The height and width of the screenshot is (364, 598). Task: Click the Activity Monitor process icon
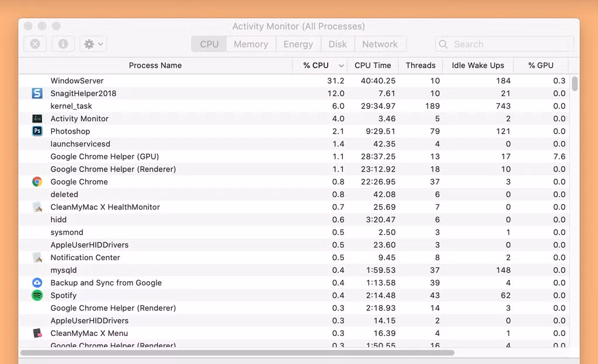click(37, 118)
